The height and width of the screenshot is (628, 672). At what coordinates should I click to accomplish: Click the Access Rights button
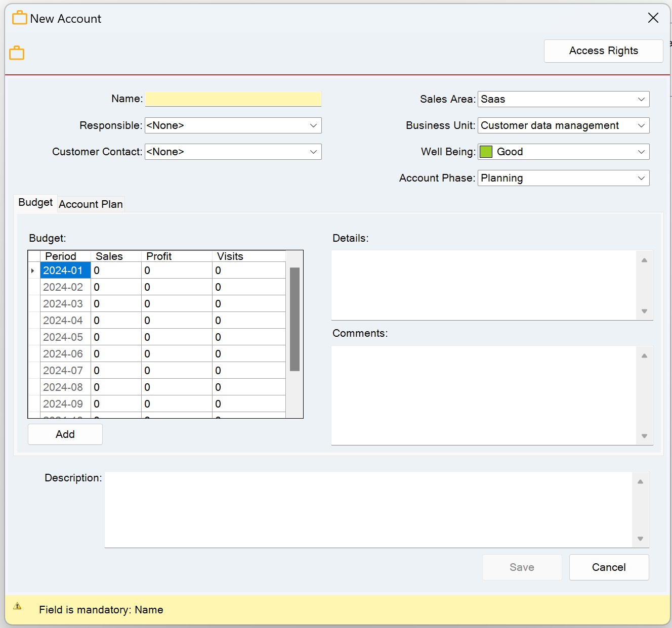point(603,51)
